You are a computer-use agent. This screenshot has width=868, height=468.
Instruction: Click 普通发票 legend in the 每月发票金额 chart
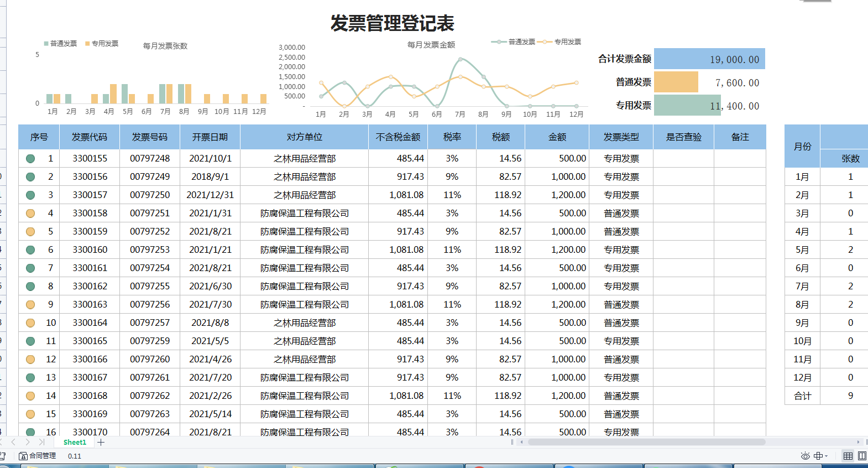point(513,42)
